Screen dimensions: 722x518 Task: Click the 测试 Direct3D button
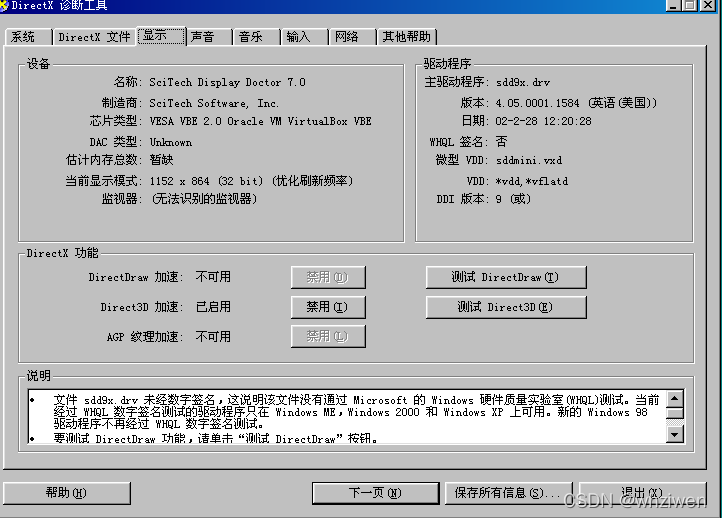pos(506,307)
